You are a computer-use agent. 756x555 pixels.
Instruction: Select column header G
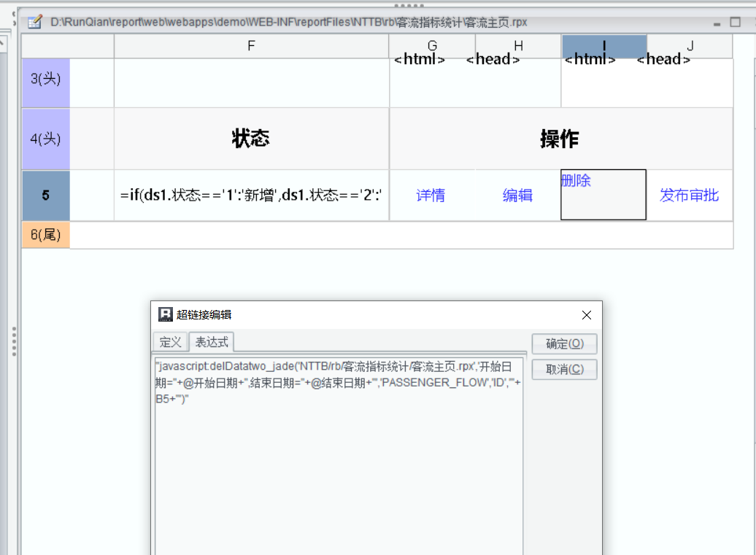(432, 46)
